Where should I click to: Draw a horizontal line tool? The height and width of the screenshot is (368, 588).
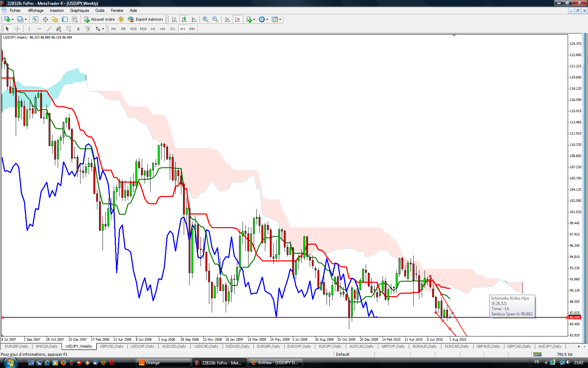[x=39, y=29]
